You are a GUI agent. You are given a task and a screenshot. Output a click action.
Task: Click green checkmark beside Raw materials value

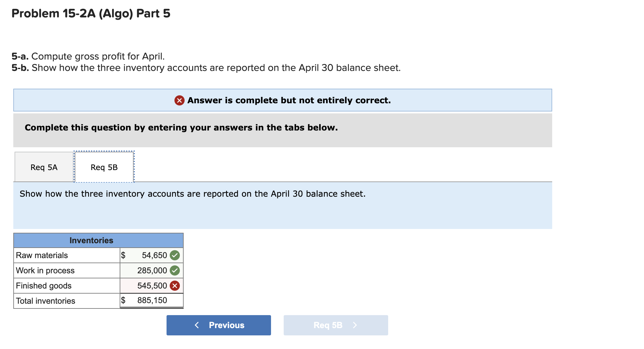click(x=175, y=255)
